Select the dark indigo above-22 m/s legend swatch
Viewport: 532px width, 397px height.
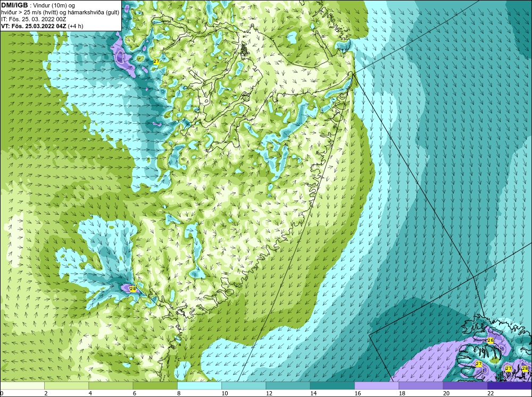[510, 386]
